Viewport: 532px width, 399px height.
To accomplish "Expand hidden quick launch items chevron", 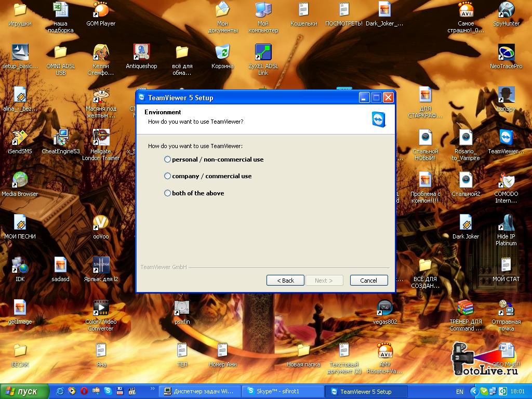I will 152,389.
